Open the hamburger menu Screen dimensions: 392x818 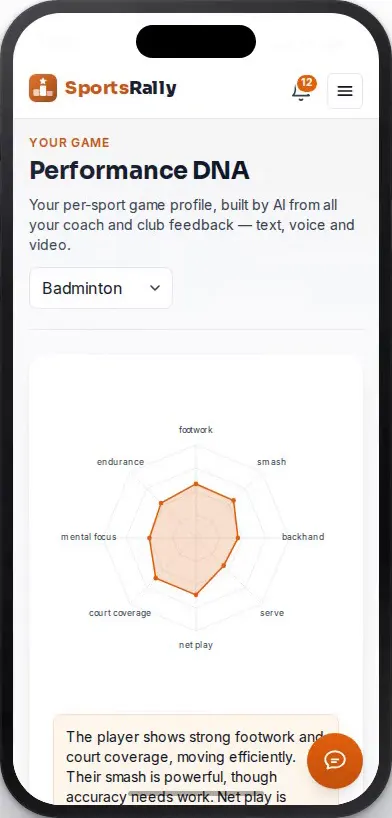pos(345,91)
